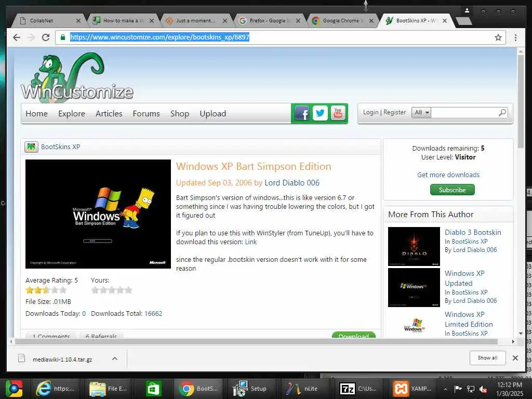
Task: Open the Diablo 3 Bootskin link
Action: click(x=473, y=232)
